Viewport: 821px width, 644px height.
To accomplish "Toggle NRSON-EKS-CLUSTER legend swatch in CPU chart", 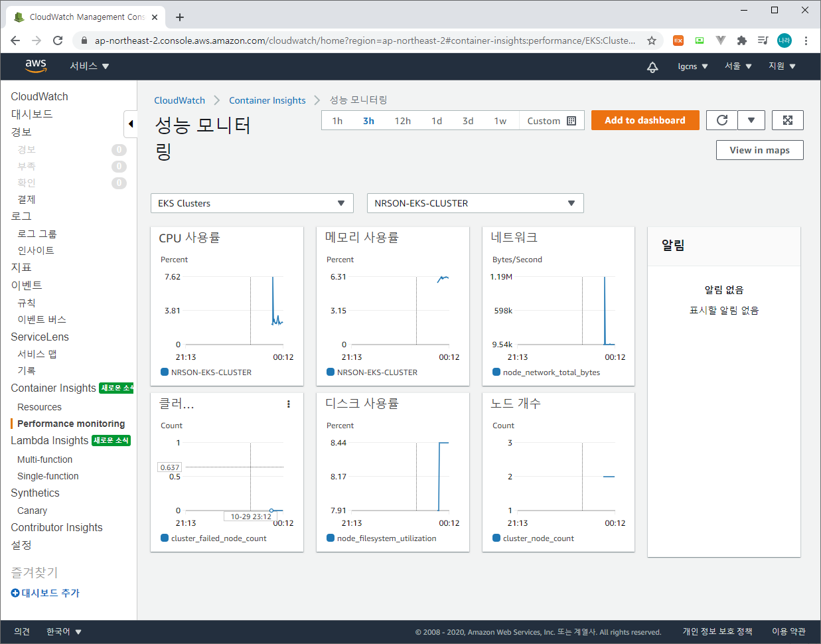I will [165, 372].
